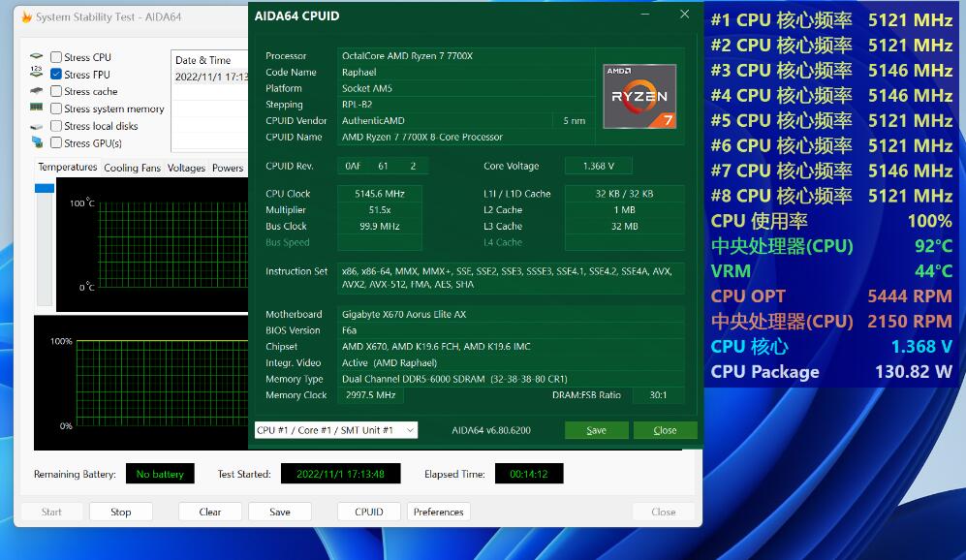966x560 pixels.
Task: Click the local disks drive icon
Action: coord(37,126)
